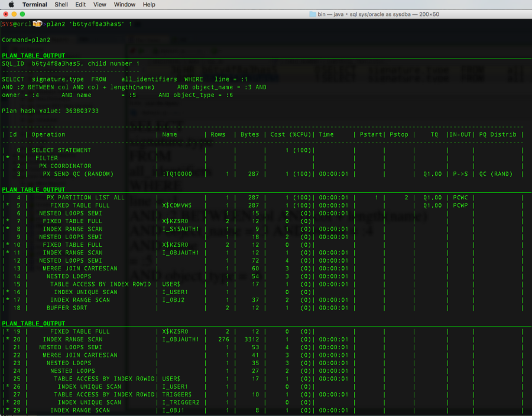Open the Terminal menu
This screenshot has width=532, height=416.
click(35, 4)
